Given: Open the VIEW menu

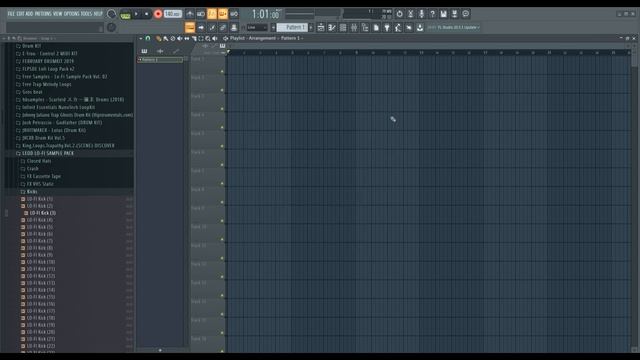Looking at the screenshot, I should (58, 14).
